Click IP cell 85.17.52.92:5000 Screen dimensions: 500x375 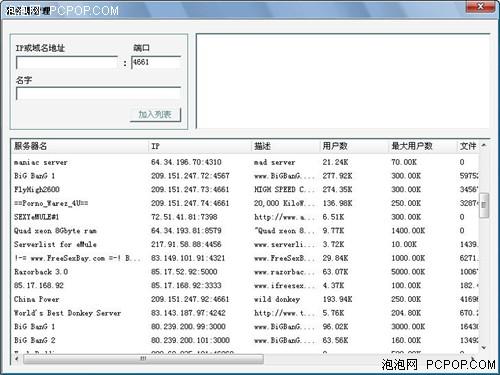coord(184,272)
